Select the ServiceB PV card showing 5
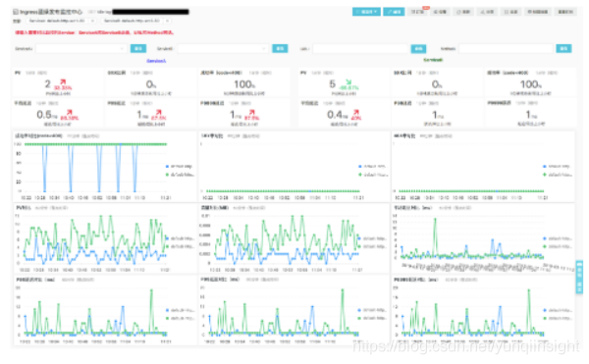 tap(344, 82)
